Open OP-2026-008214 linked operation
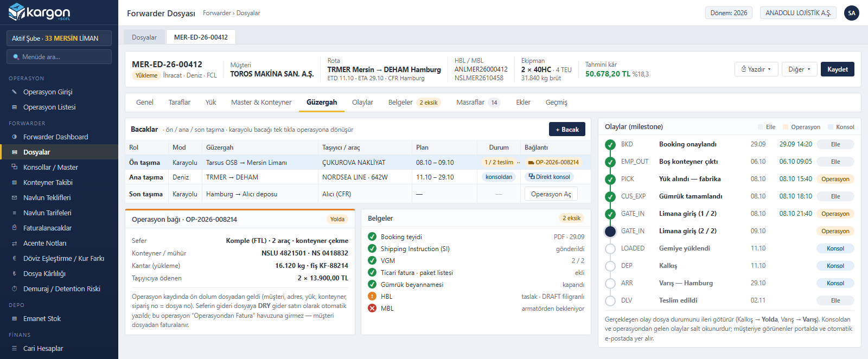The height and width of the screenshot is (359, 868). tap(553, 162)
